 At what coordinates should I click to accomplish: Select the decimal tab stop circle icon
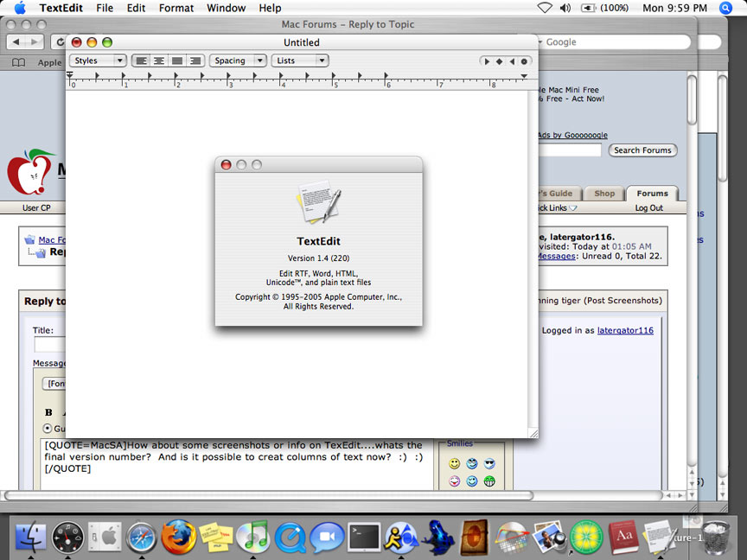(524, 61)
